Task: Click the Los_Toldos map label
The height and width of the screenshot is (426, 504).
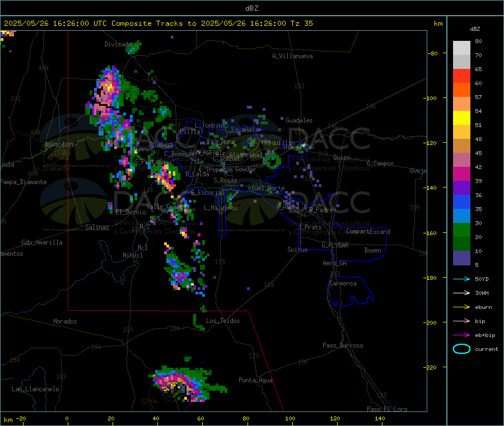Action: point(223,321)
